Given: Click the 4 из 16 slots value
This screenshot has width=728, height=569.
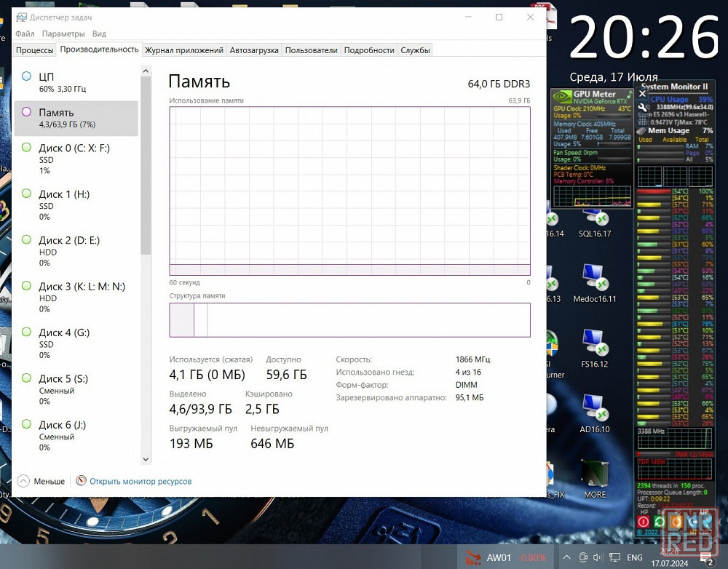Looking at the screenshot, I should (468, 372).
